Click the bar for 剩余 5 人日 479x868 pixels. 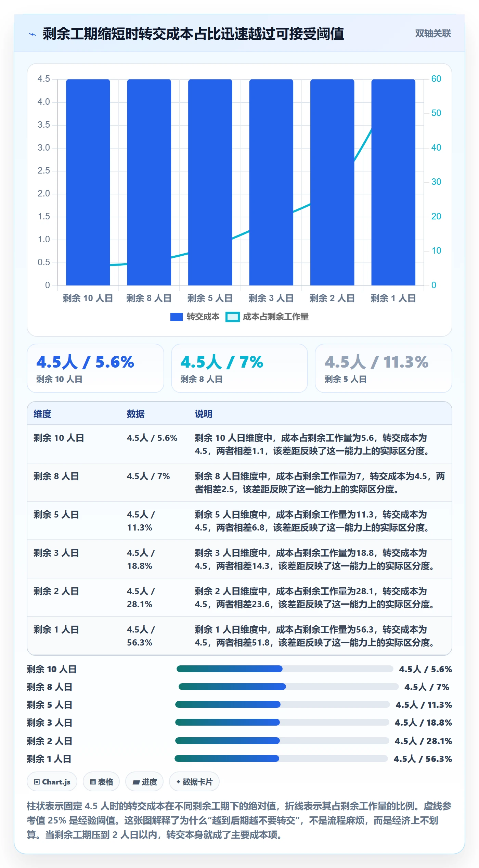pyautogui.click(x=210, y=182)
